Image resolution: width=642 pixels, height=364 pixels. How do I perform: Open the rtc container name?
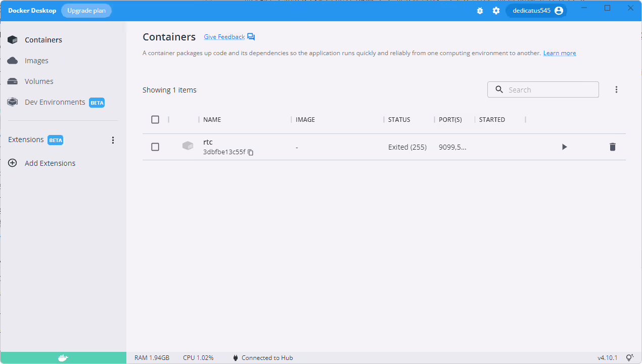tap(208, 142)
